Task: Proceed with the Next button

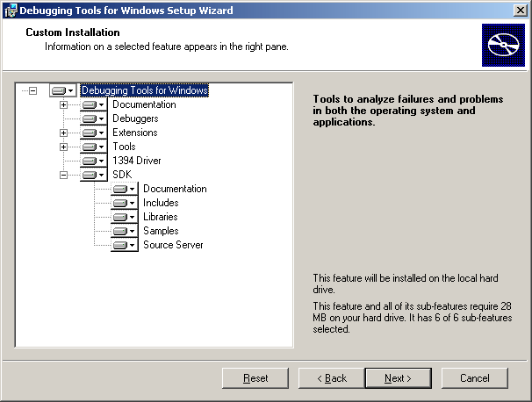Action: click(399, 378)
